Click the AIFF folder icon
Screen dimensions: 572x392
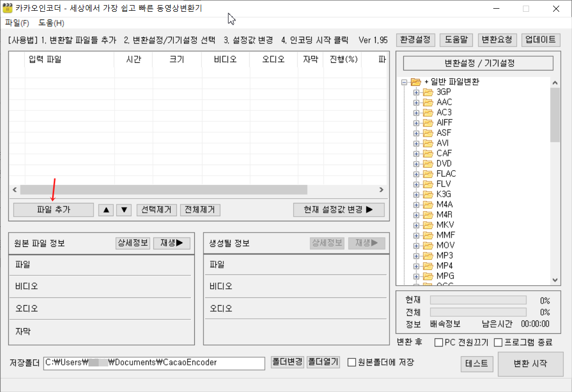tap(428, 123)
